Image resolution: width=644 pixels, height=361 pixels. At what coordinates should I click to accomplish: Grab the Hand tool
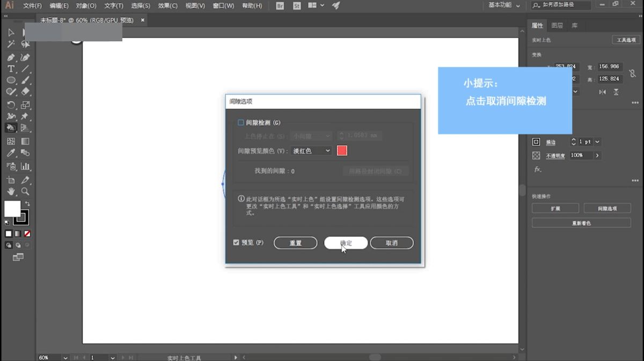[11, 191]
